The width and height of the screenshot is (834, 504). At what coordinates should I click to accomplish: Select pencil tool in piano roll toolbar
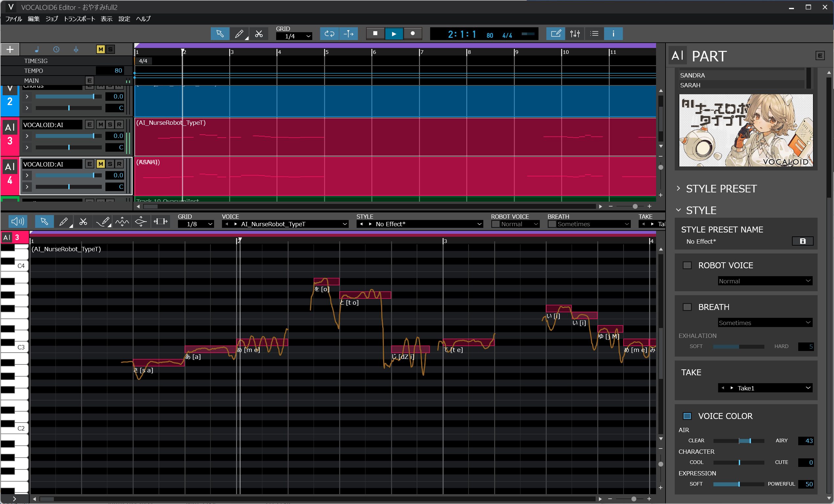coord(64,222)
